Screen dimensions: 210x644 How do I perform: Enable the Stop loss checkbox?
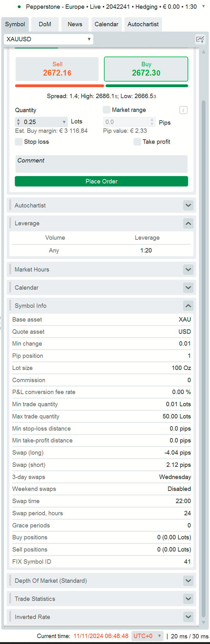pos(19,142)
